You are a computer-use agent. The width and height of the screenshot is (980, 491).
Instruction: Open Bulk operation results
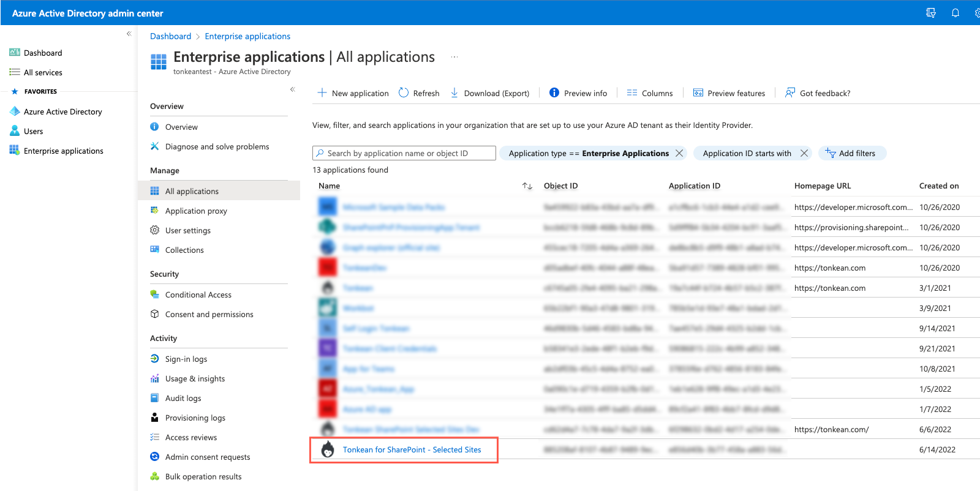coord(203,476)
